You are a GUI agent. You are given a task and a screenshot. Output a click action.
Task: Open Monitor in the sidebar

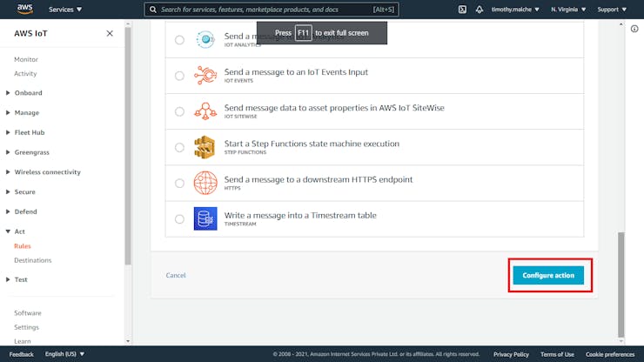tap(26, 59)
